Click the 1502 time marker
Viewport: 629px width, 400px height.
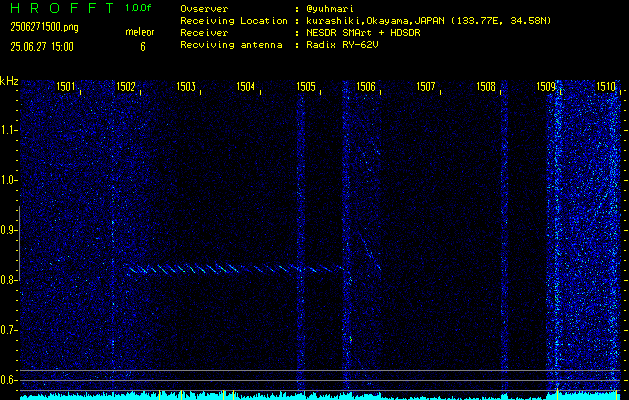[126, 86]
